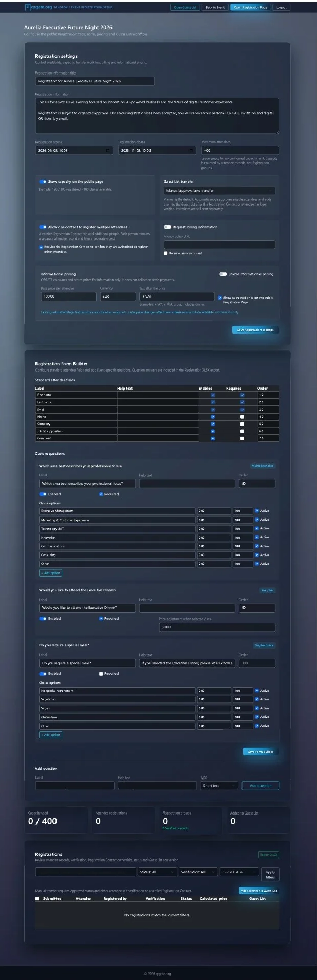
Task: Check Require privacy consent
Action: pyautogui.click(x=165, y=253)
